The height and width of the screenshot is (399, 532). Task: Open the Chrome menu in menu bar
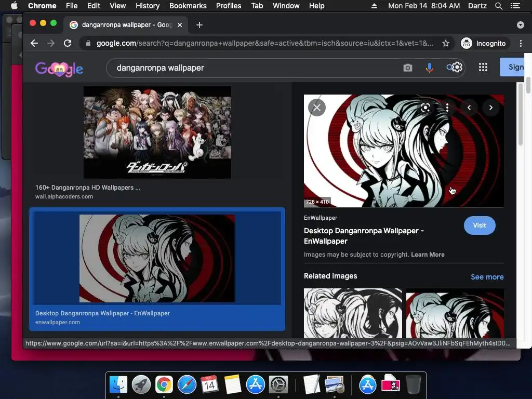(42, 6)
